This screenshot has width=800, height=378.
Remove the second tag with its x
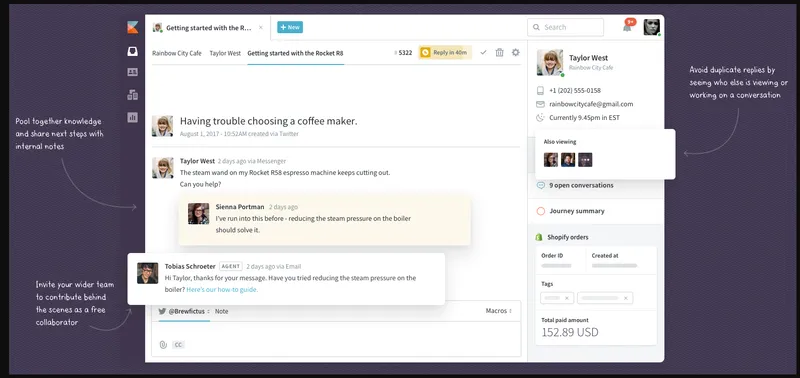(x=626, y=298)
